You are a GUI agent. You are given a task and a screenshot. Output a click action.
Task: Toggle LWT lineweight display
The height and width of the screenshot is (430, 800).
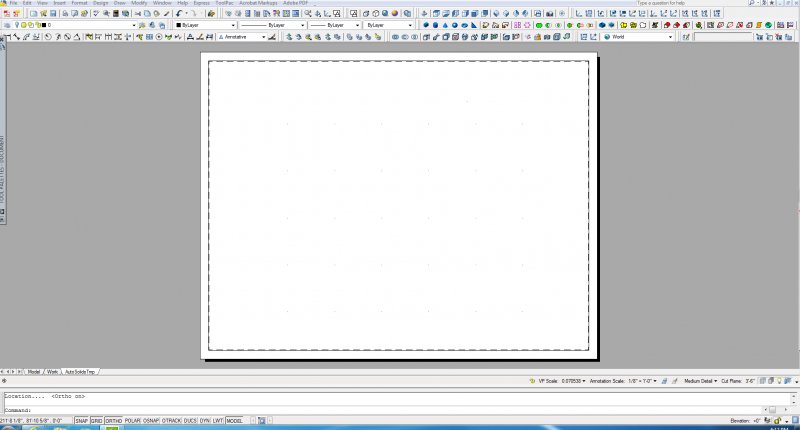218,421
